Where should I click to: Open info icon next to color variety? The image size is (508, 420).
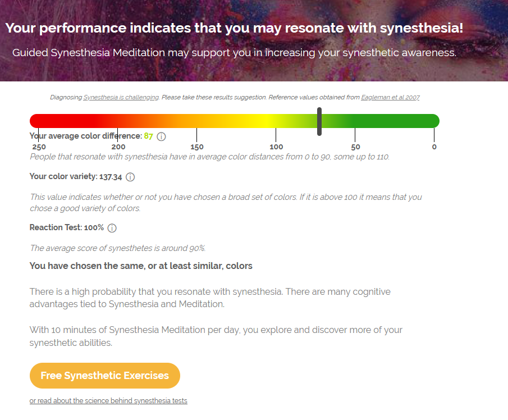coord(130,177)
